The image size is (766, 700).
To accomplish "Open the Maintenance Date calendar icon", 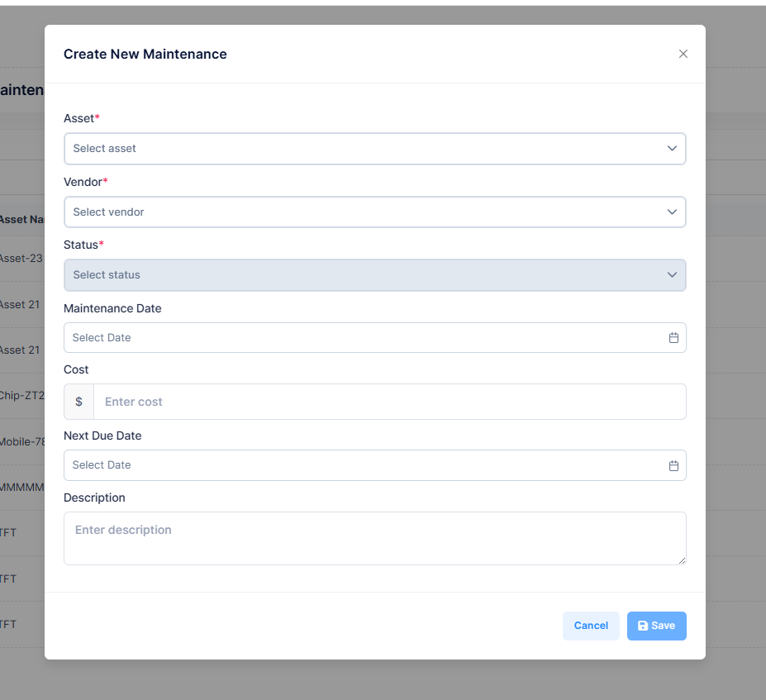I will 673,337.
